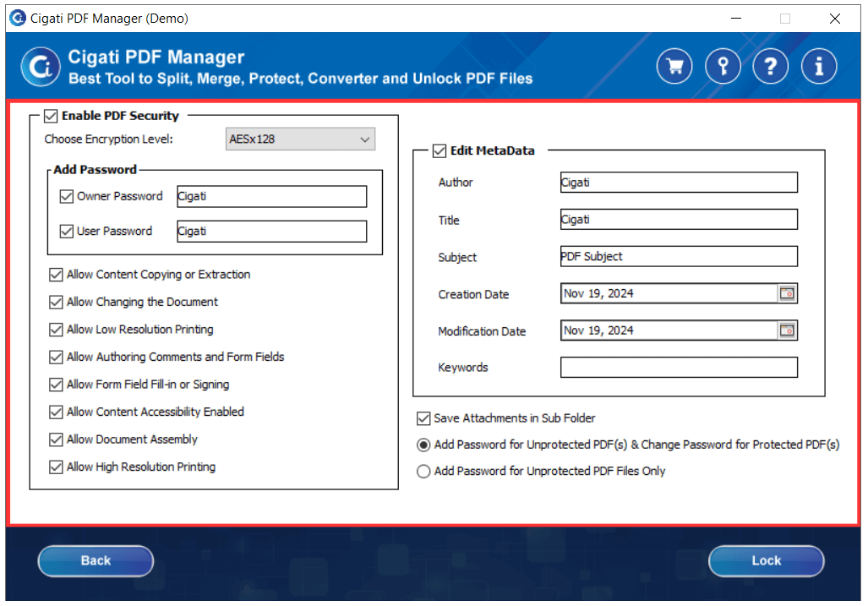Open the shopping cart purchase icon
This screenshot has height=606, width=868.
pos(674,67)
